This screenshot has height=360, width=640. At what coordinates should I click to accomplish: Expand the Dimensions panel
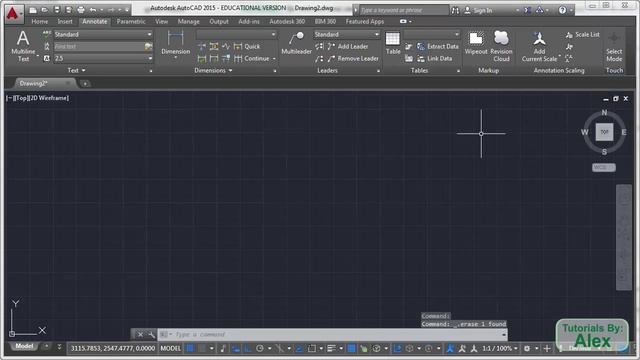(213, 70)
